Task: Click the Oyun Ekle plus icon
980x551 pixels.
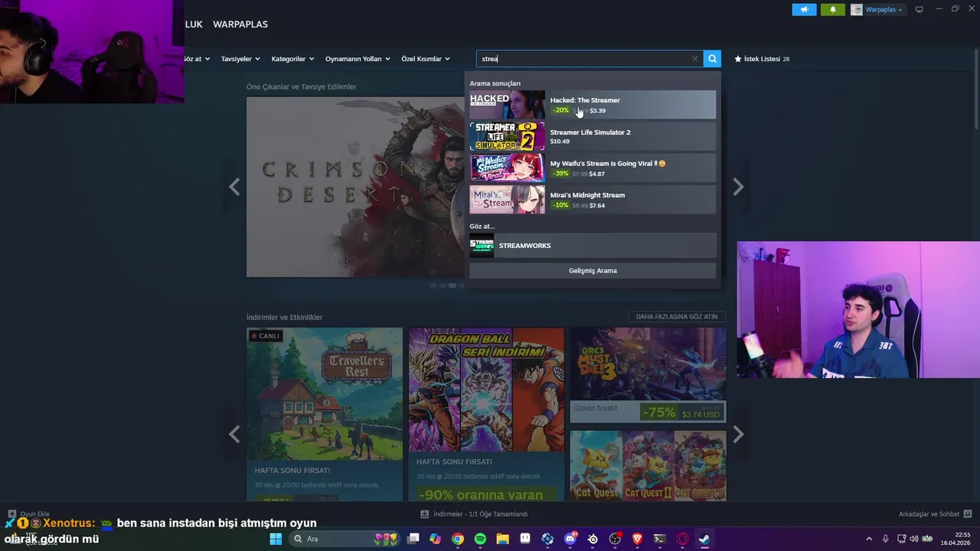Action: [11, 514]
